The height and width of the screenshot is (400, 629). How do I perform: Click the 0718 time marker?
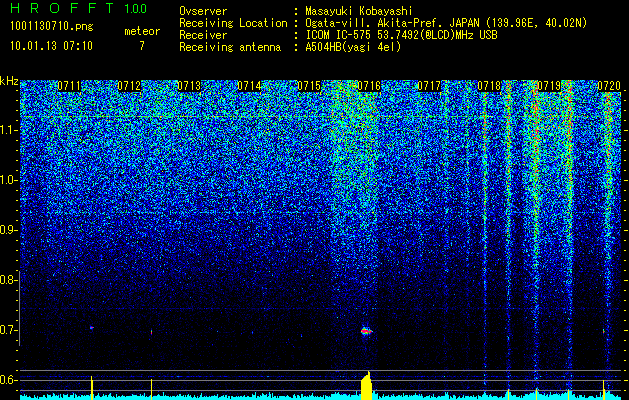[489, 86]
